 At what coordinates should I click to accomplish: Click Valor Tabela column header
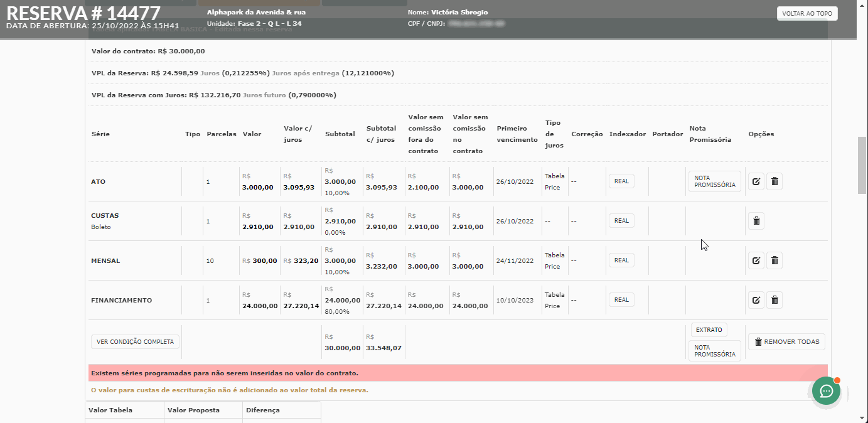tap(110, 410)
